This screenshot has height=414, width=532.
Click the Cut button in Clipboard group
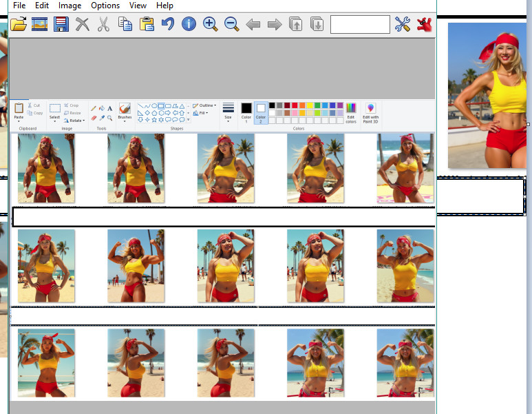coord(34,105)
